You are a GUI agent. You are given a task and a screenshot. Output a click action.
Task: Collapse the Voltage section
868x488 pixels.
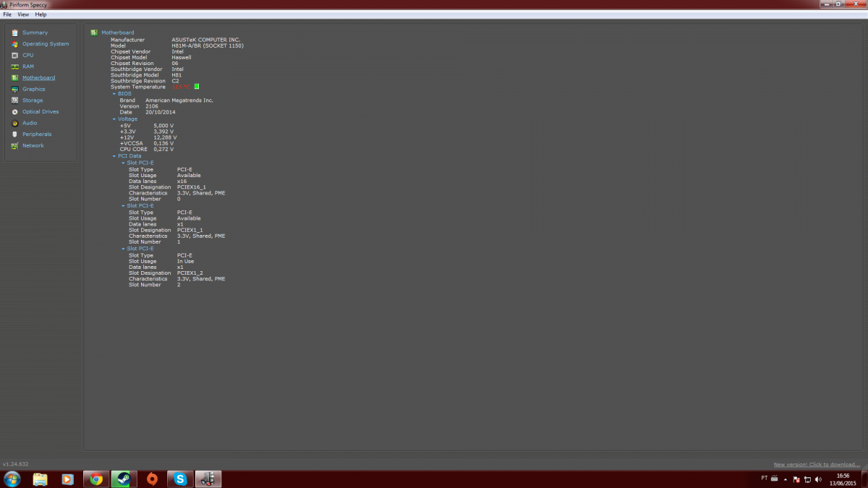click(x=114, y=119)
